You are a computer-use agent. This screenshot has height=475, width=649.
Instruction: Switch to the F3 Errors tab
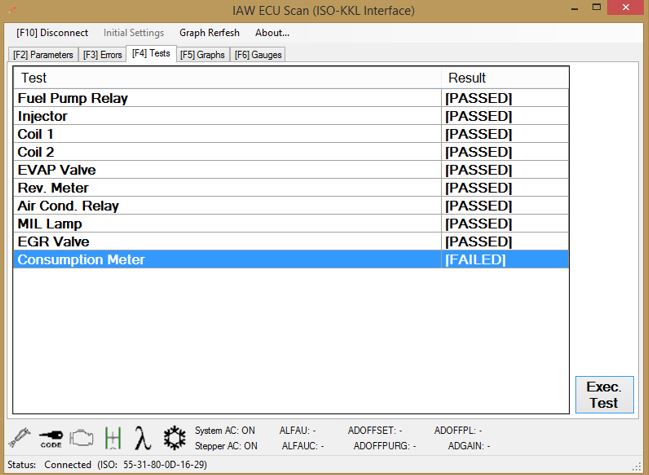click(102, 54)
